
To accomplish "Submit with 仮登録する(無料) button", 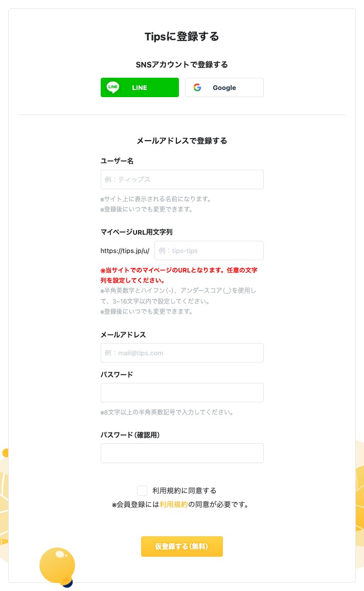I will pyautogui.click(x=182, y=547).
